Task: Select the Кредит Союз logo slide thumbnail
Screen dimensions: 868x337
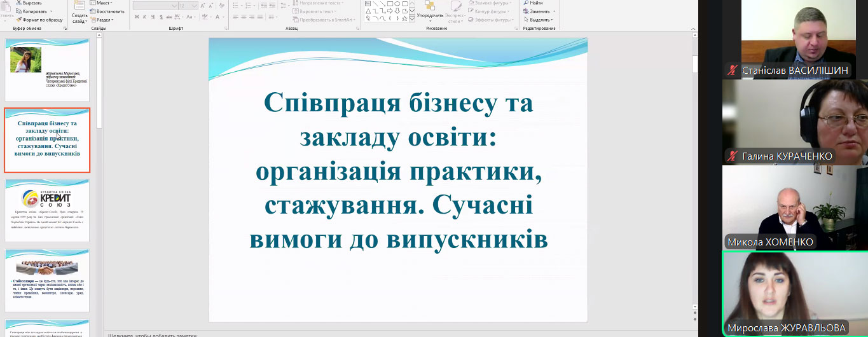Action: (47, 210)
